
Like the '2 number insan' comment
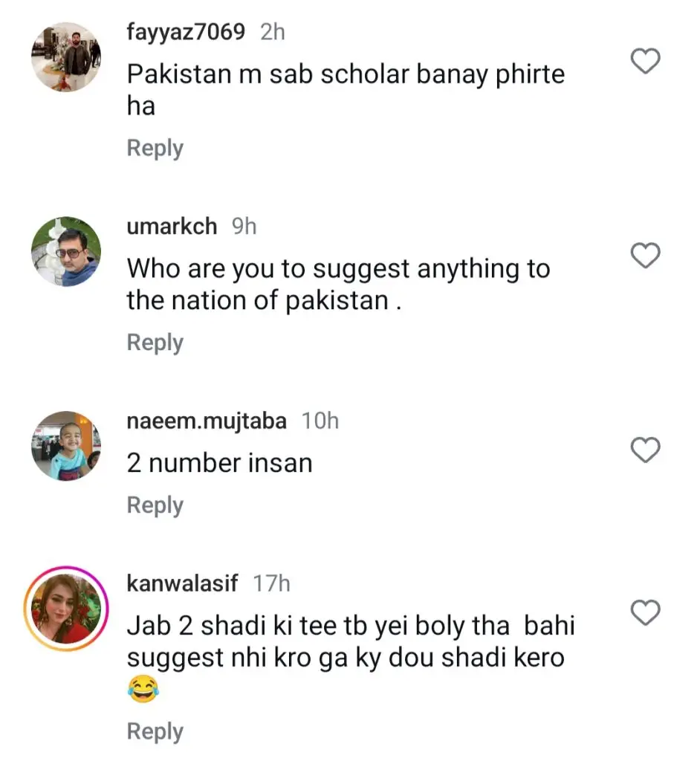[646, 450]
